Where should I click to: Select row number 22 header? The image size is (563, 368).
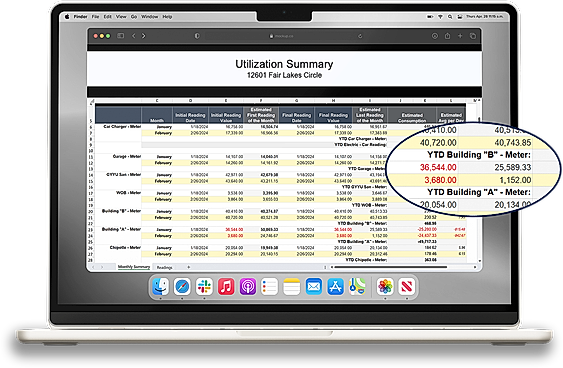click(x=90, y=224)
